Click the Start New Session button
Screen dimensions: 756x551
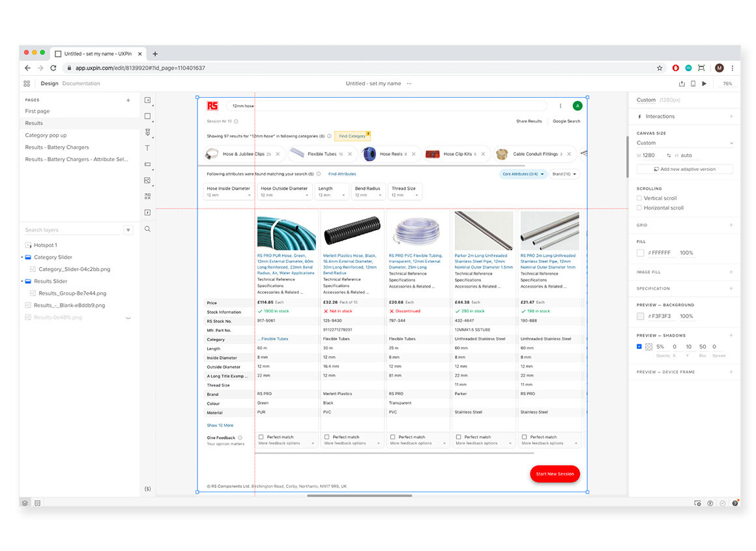click(555, 474)
